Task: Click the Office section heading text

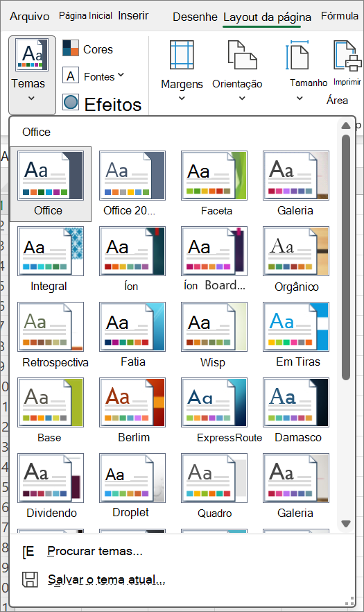Action: (36, 132)
